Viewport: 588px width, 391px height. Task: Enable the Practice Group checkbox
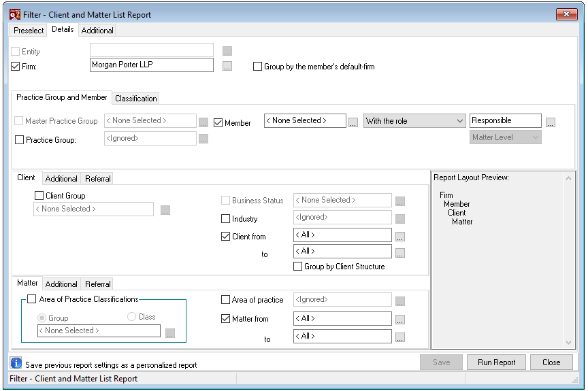point(19,140)
